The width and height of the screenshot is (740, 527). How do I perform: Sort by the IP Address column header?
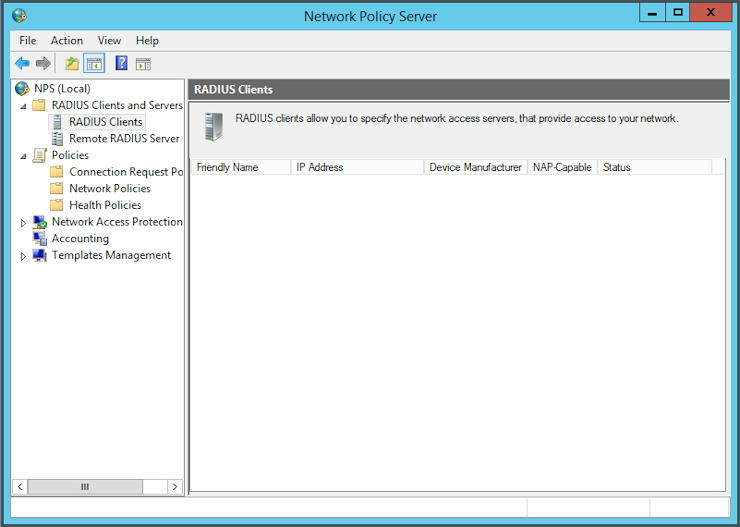(357, 167)
